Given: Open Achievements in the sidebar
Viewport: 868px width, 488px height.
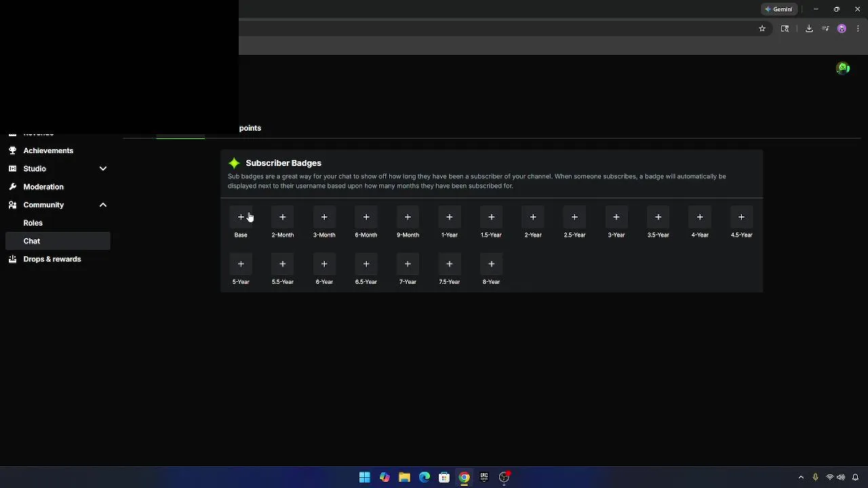Looking at the screenshot, I should 57,150.
